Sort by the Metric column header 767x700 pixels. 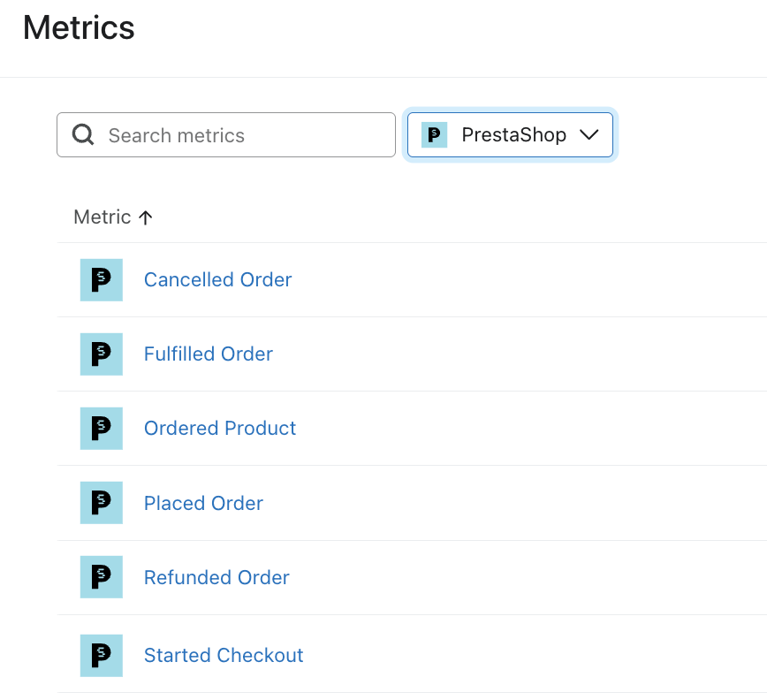(x=102, y=217)
